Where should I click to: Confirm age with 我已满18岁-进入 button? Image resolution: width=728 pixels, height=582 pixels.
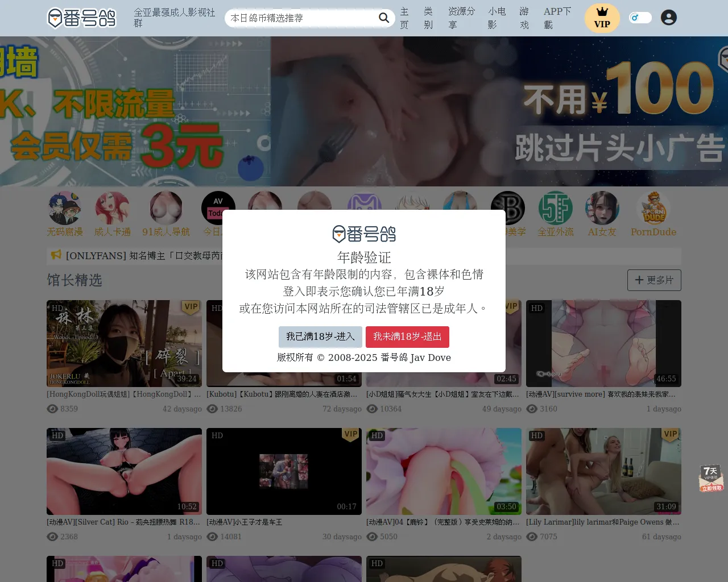tap(320, 336)
